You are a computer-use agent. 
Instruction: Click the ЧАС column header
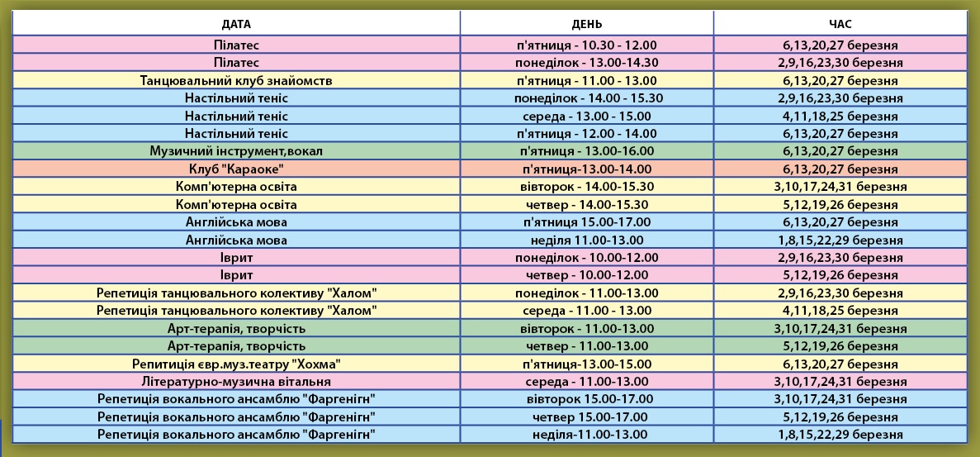[x=840, y=23]
